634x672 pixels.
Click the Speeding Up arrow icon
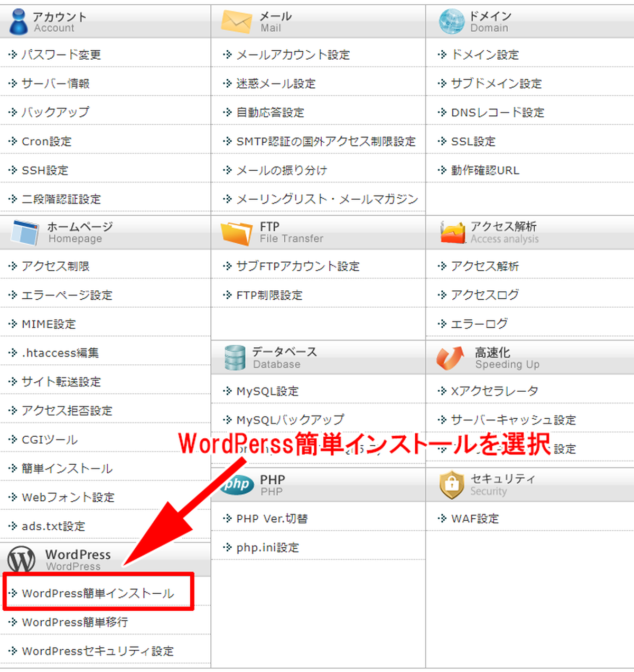click(x=450, y=358)
